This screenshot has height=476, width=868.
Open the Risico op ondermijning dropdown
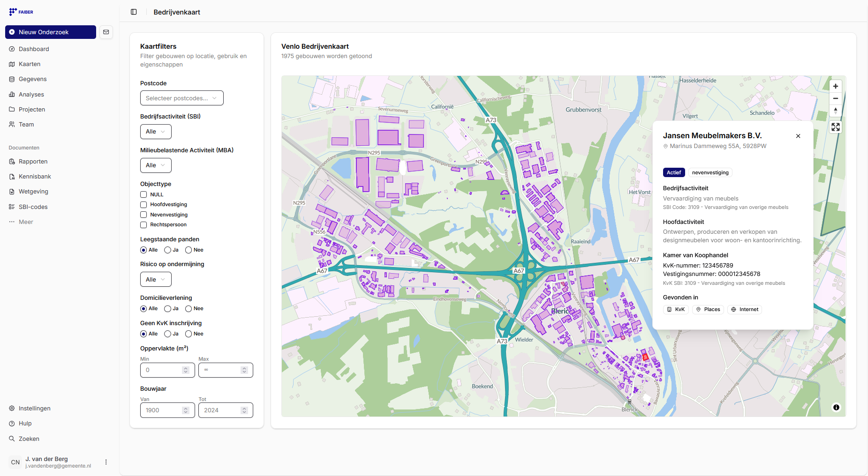(x=156, y=279)
